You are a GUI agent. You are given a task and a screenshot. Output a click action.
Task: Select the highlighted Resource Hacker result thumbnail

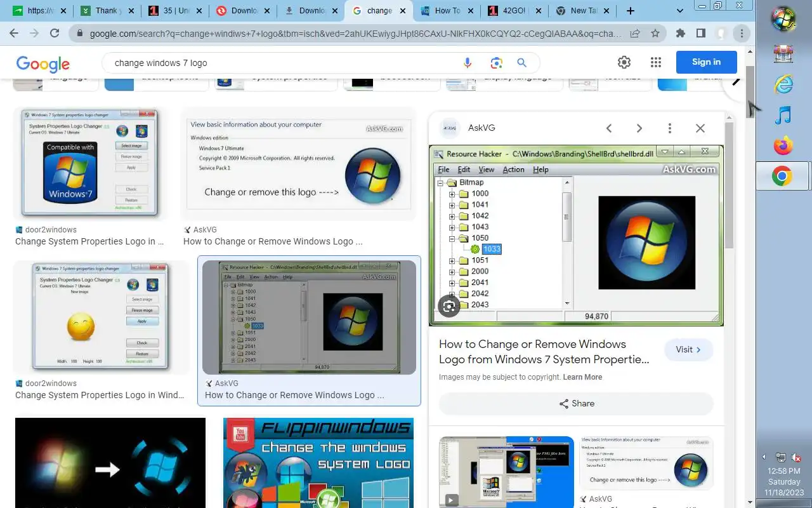(309, 317)
